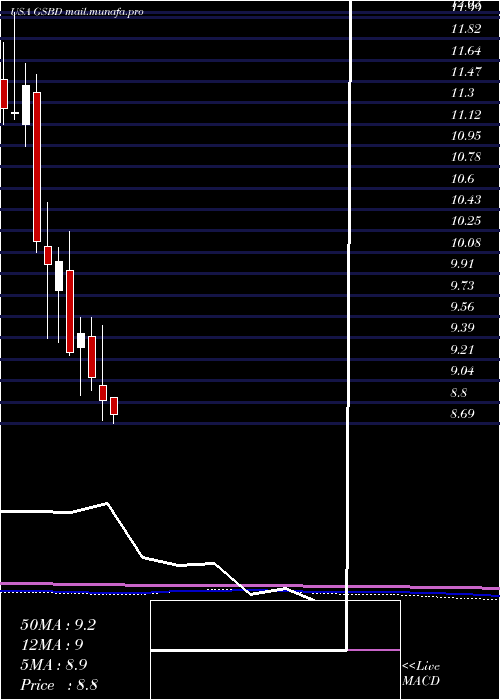Select the 10.08 price axis label
Screen dimensions: 500x700
(x=466, y=243)
